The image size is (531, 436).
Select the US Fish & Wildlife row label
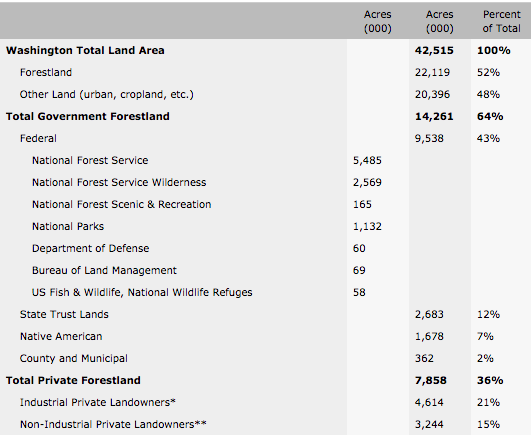(142, 292)
